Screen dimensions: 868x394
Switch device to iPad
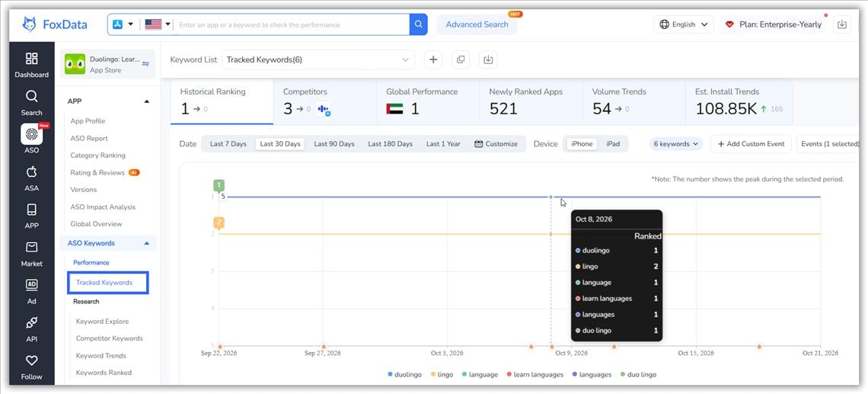613,143
